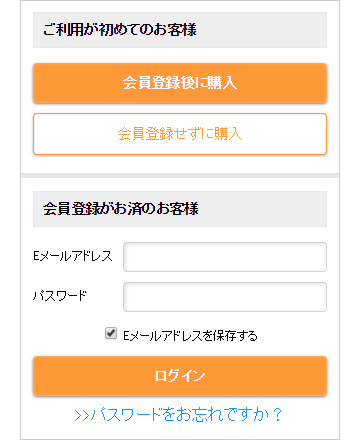Click the 会員登録がお済のお客様 section header
The width and height of the screenshot is (360, 440).
(x=180, y=209)
